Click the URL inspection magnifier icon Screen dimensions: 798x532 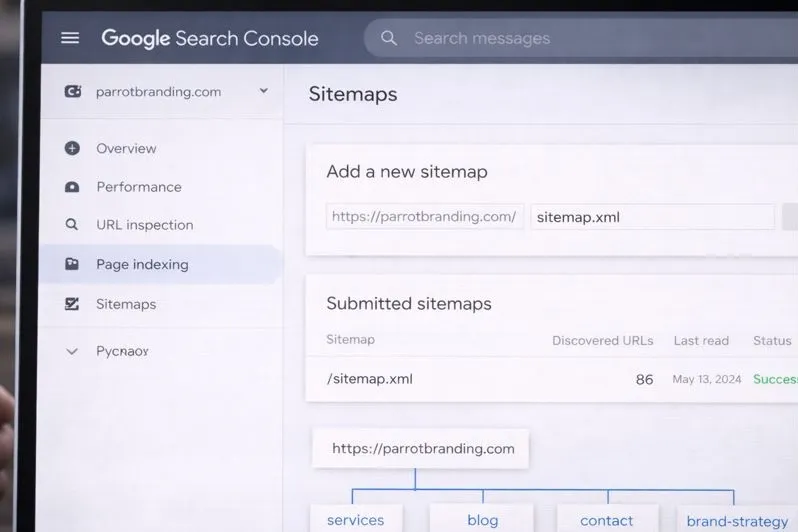coord(72,225)
